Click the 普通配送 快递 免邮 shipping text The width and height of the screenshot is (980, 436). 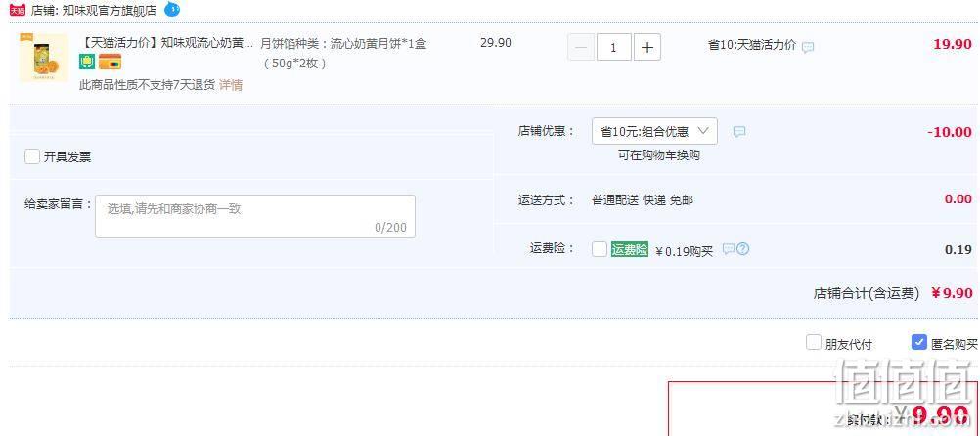pyautogui.click(x=643, y=200)
